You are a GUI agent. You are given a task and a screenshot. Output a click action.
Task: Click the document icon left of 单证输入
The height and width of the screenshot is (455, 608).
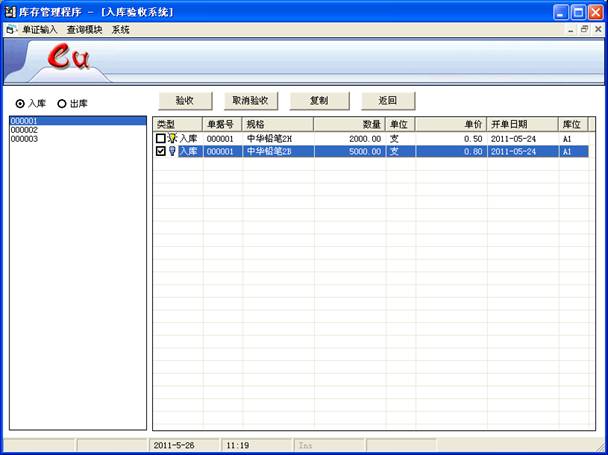tap(9, 30)
